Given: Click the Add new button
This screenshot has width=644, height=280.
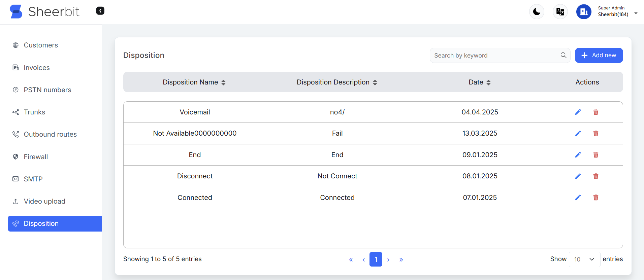Looking at the screenshot, I should tap(599, 55).
